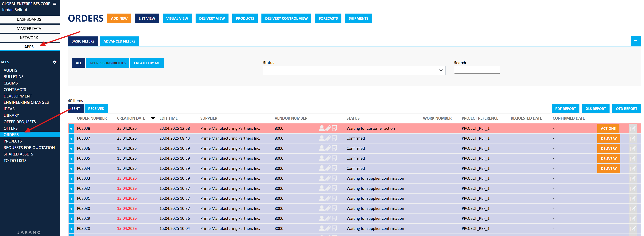Open the edit icon for order P08038
Screen dimensions: 644x236
point(633,129)
